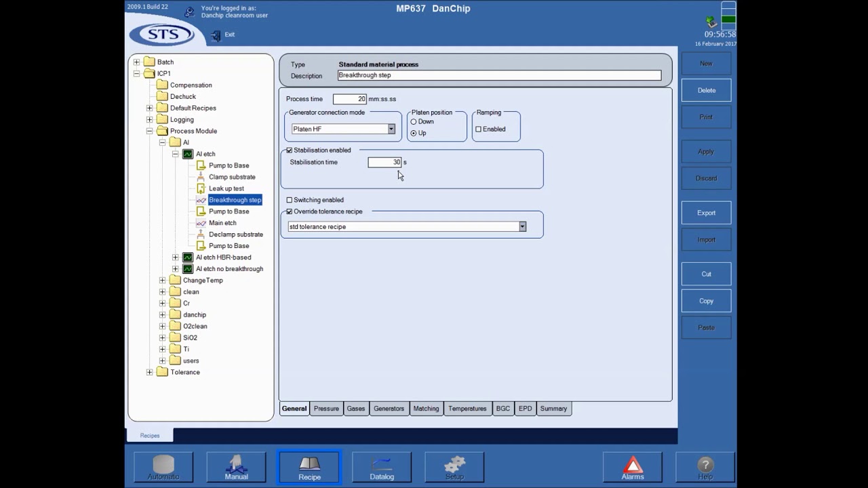The height and width of the screenshot is (488, 868).
Task: Open the std tolerance recipe dropdown
Action: [x=522, y=226]
